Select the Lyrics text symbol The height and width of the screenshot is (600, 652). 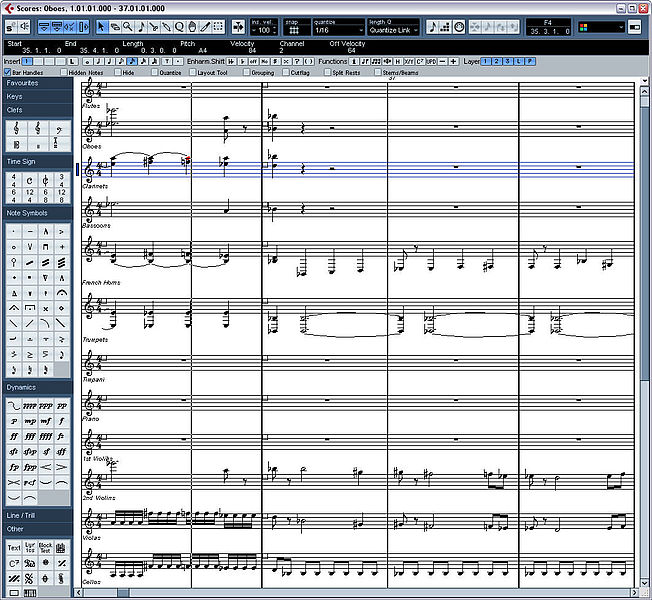point(30,547)
